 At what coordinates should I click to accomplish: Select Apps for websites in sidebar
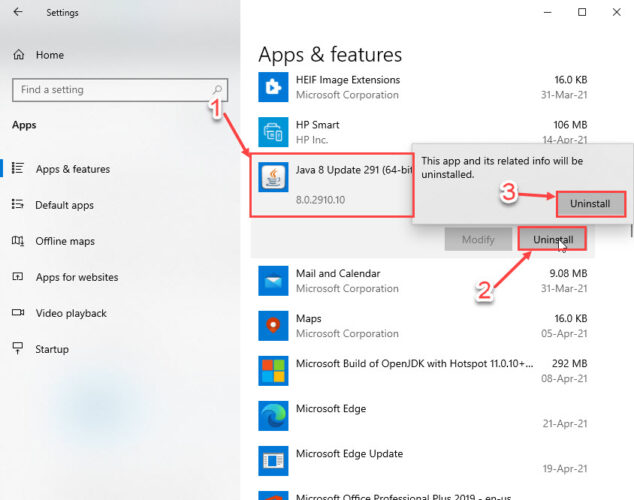pos(76,277)
